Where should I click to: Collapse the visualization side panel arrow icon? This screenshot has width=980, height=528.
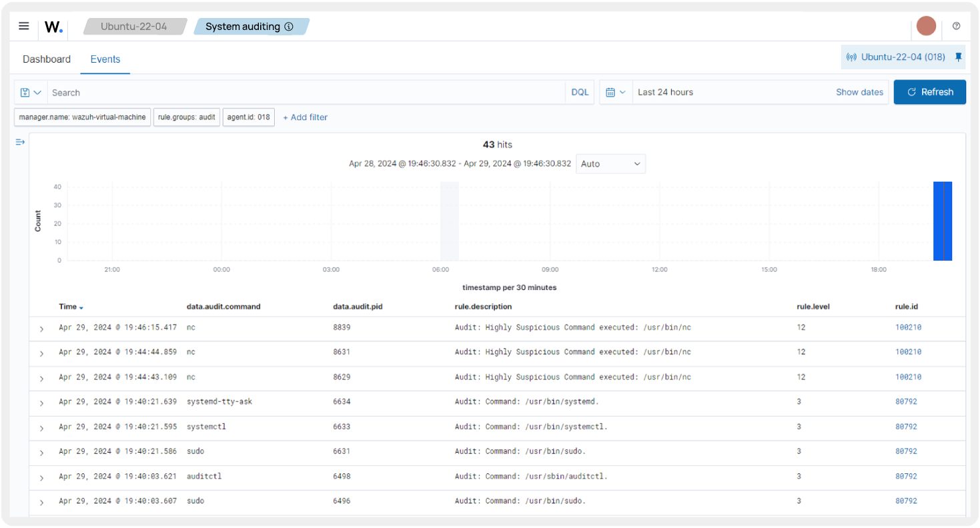[19, 141]
